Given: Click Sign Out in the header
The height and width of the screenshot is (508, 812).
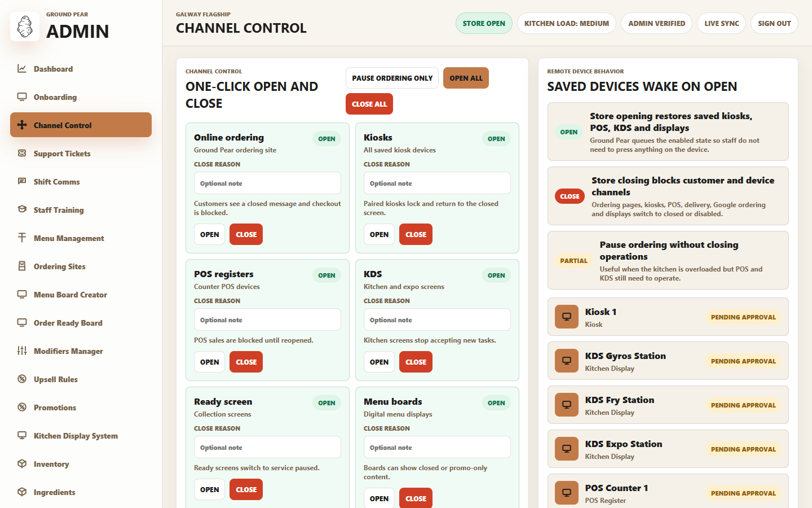Looking at the screenshot, I should coord(774,23).
